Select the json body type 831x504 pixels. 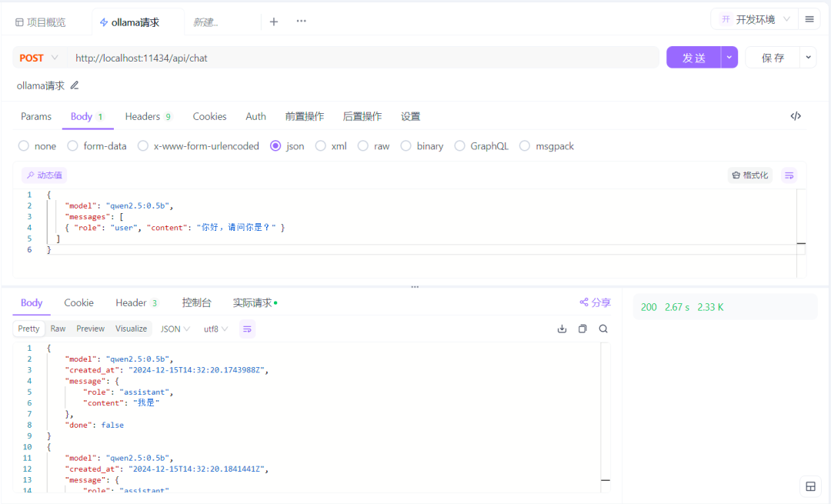(x=287, y=146)
